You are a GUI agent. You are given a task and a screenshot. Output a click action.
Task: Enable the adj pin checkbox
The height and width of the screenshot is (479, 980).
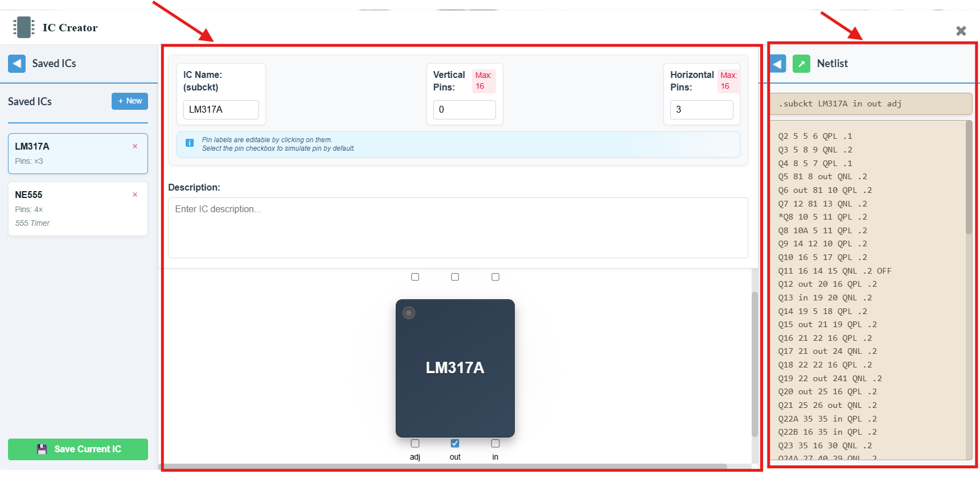click(x=415, y=443)
